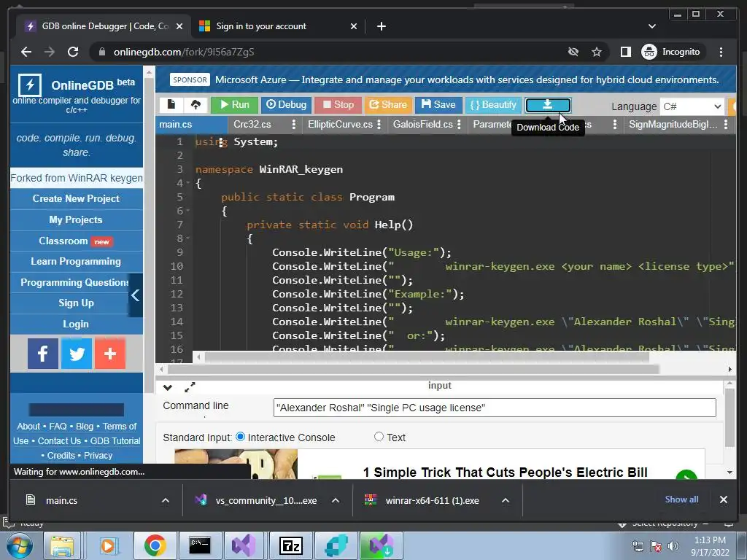Open the Privacy footer link
This screenshot has height=560, width=747.
tap(98, 455)
